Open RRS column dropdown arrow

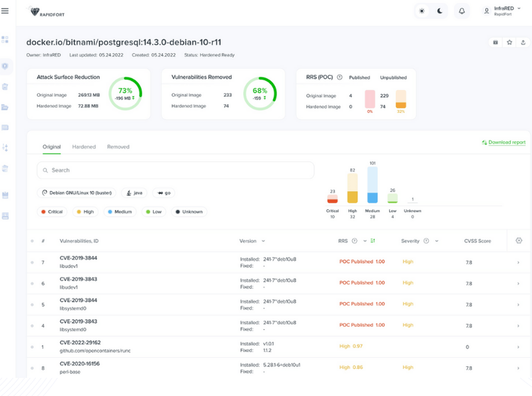[x=365, y=241]
